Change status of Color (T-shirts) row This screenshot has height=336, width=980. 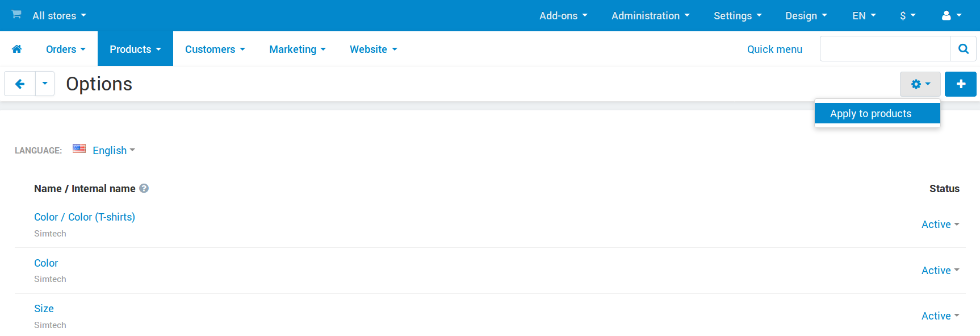(940, 225)
